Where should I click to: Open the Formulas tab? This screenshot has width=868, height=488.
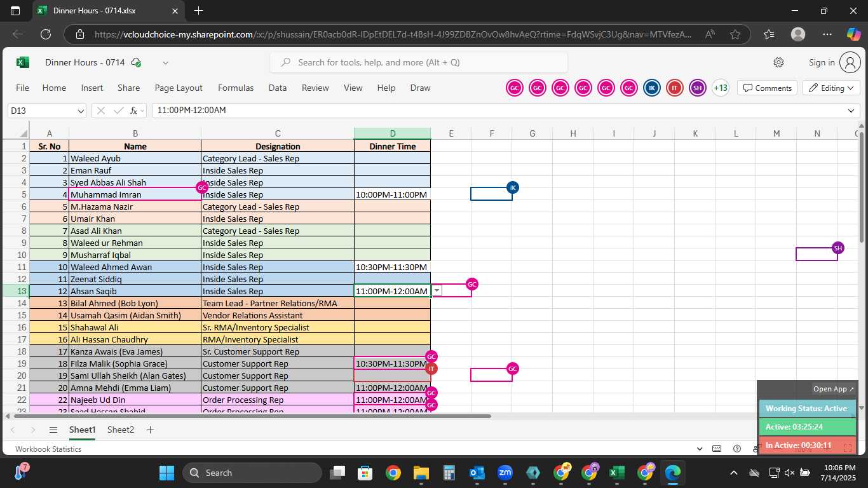coord(236,88)
